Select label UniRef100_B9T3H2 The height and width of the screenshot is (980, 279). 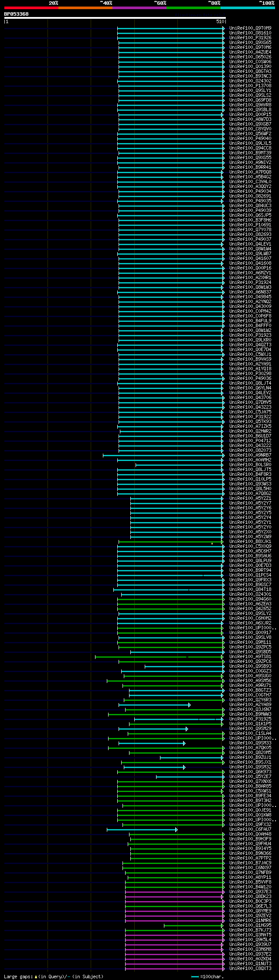(250, 801)
